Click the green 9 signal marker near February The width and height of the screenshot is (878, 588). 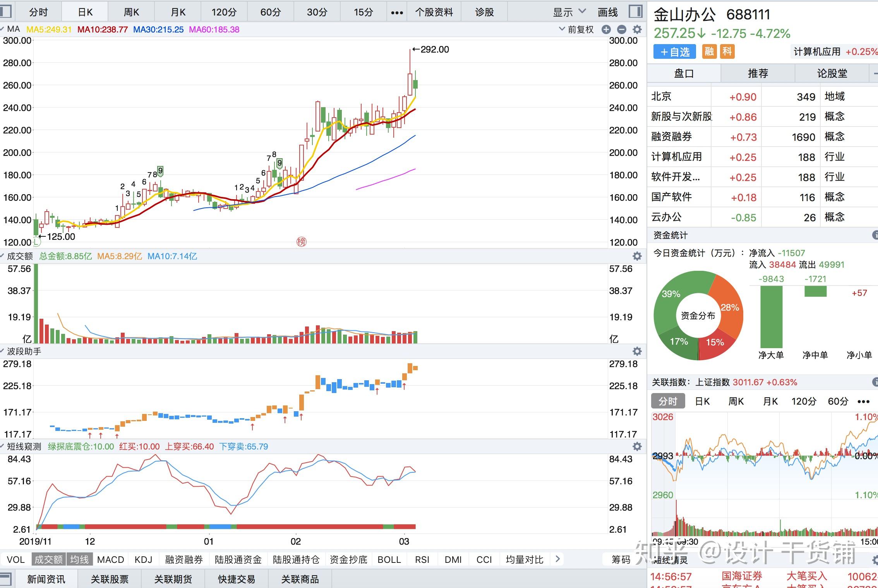coord(280,163)
